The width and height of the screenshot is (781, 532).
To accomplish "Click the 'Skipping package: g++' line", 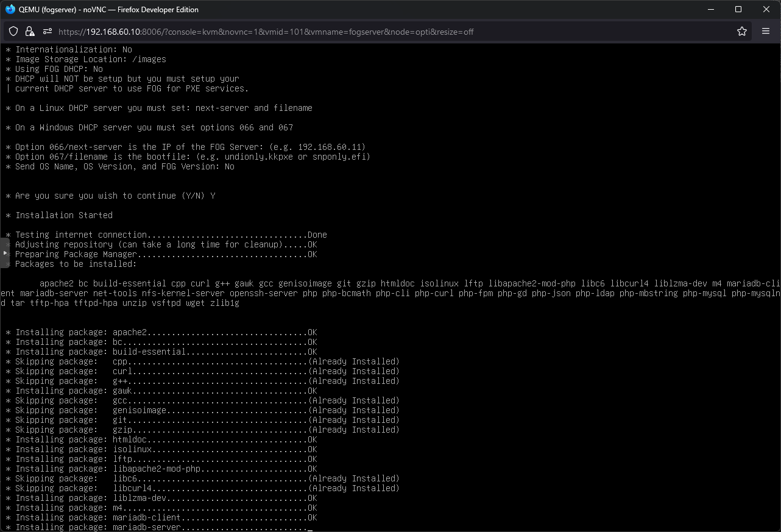I will coord(203,381).
